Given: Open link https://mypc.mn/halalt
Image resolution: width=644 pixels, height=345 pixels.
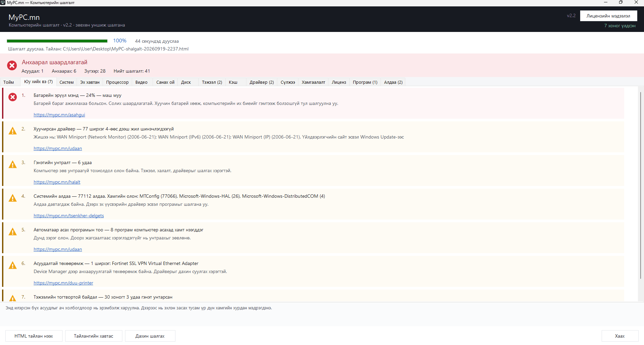Looking at the screenshot, I should tap(57, 182).
